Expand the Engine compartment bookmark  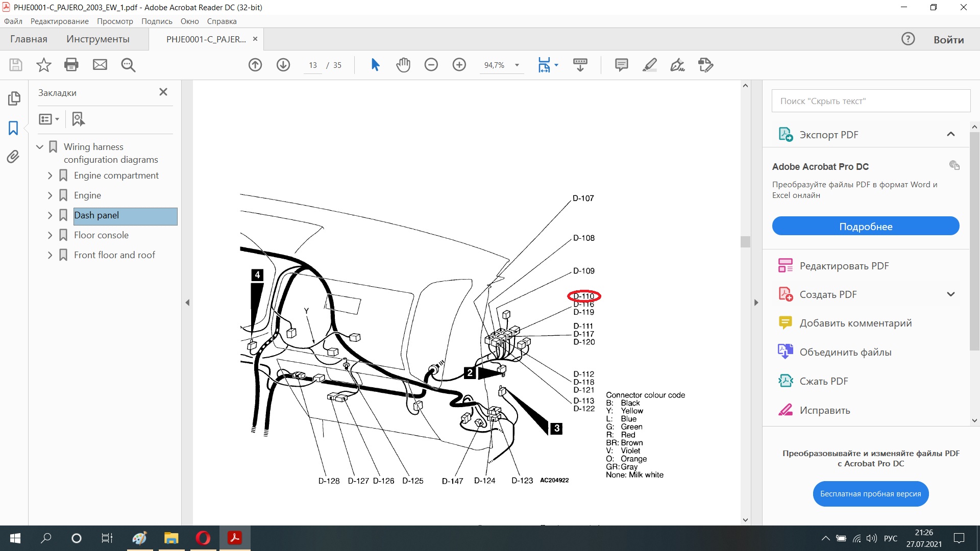coord(50,176)
